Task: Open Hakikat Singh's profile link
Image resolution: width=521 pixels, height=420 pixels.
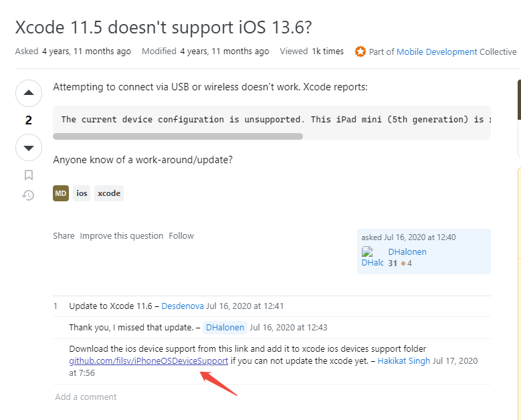Action: point(404,361)
